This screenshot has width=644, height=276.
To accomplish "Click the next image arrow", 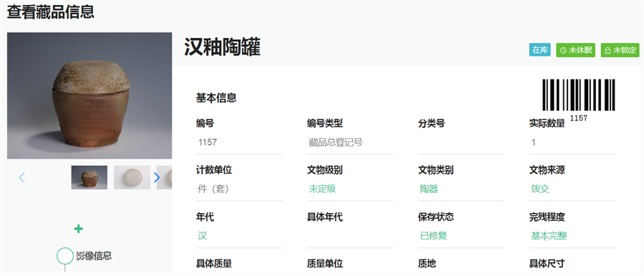I will point(157,177).
